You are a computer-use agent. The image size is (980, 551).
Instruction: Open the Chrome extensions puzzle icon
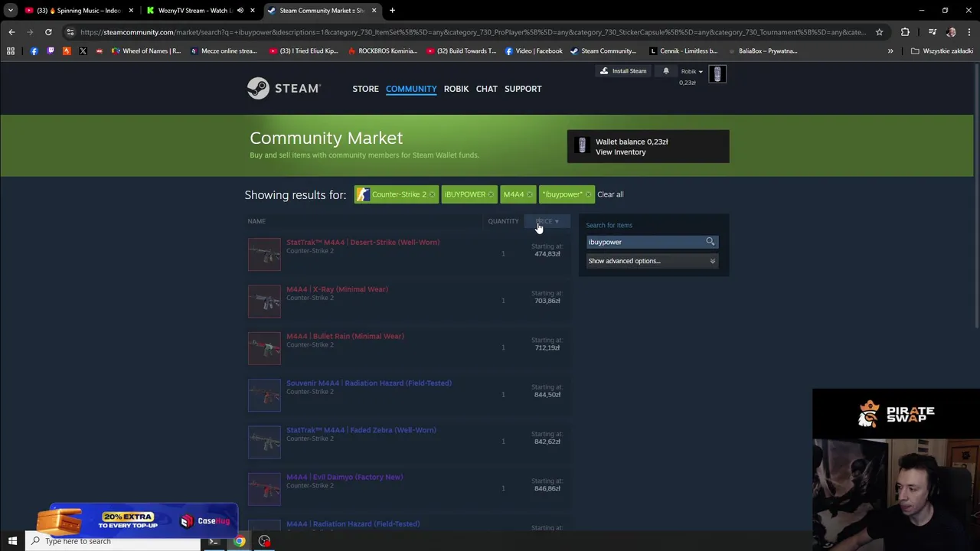905,32
